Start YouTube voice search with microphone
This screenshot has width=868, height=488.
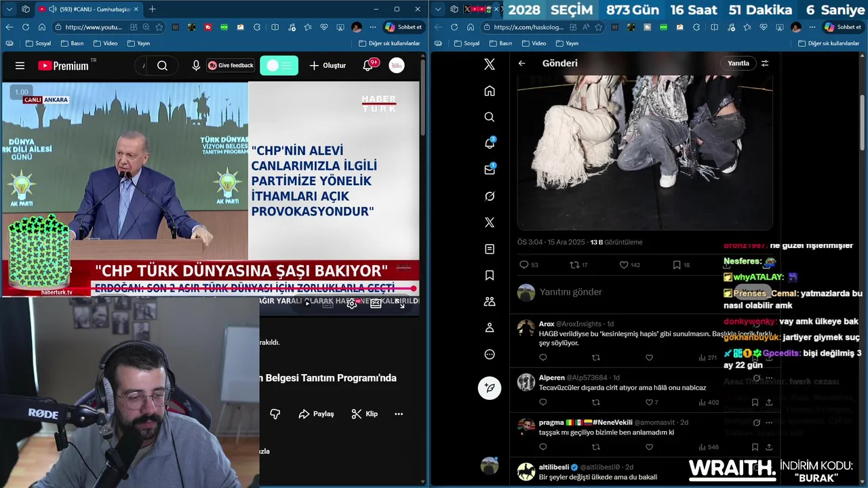coord(196,66)
